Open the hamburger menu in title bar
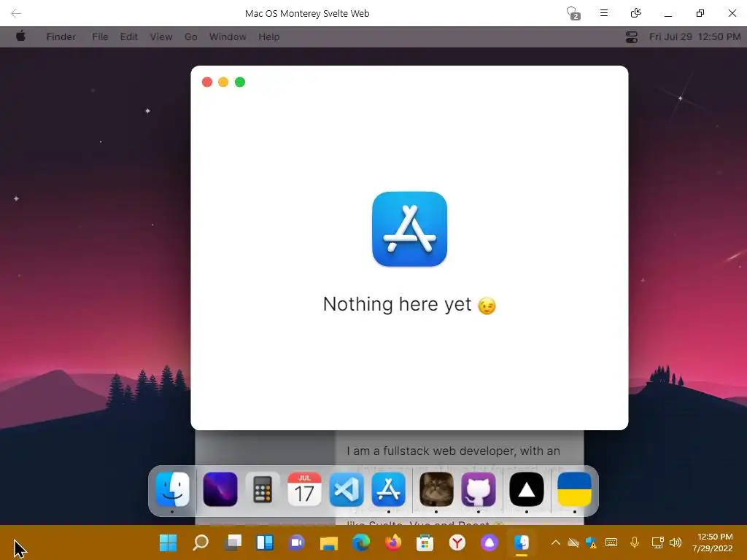747x560 pixels. pyautogui.click(x=603, y=13)
